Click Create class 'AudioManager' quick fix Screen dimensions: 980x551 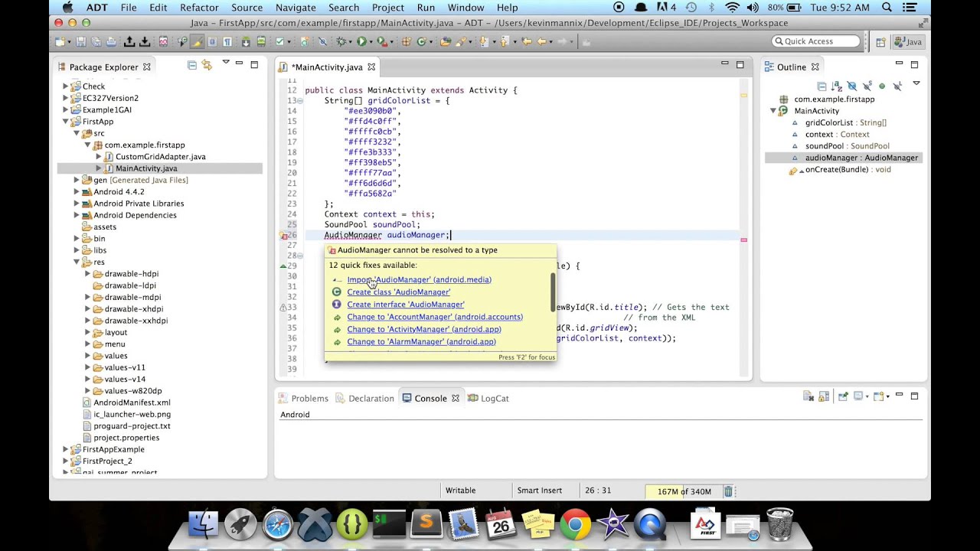[x=398, y=292]
